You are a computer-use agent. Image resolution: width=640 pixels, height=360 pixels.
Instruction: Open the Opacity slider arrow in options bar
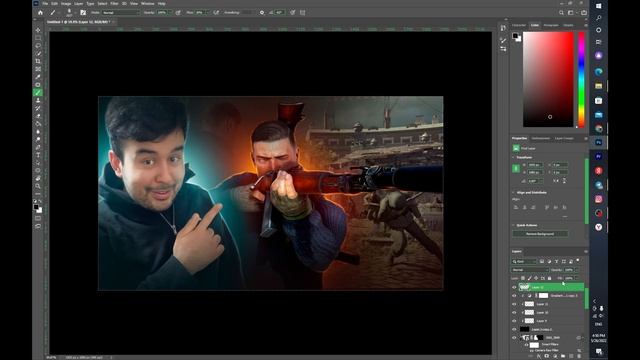click(x=169, y=13)
